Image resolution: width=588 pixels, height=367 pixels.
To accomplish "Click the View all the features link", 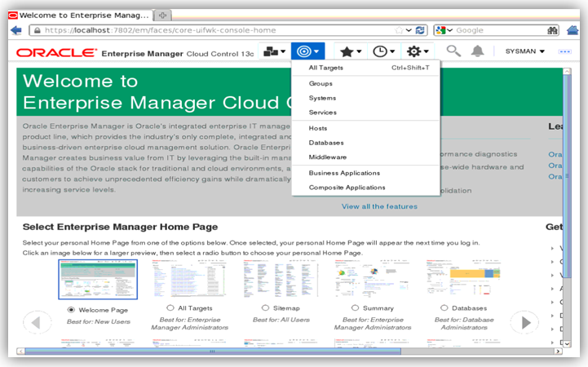I will point(379,206).
